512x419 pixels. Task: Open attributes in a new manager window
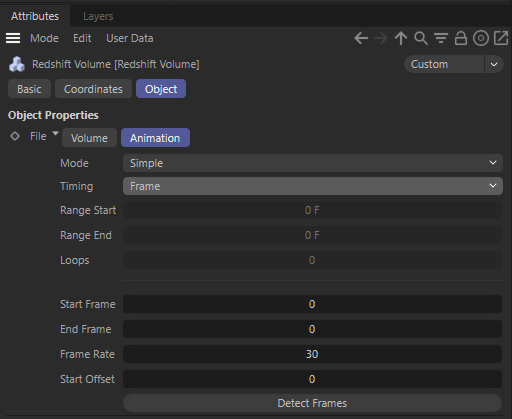tap(501, 38)
